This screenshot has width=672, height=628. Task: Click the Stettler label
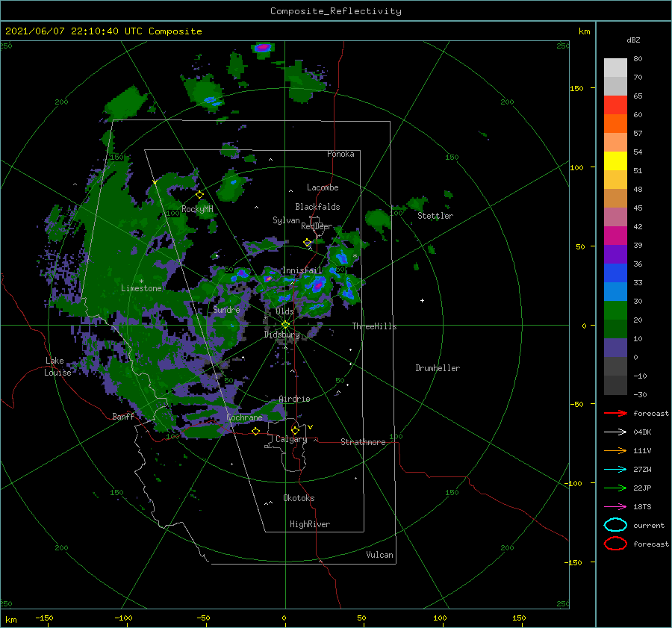pos(435,216)
